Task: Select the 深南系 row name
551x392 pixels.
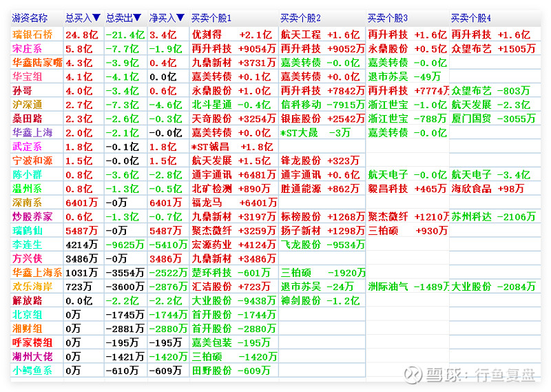Action: coord(27,203)
